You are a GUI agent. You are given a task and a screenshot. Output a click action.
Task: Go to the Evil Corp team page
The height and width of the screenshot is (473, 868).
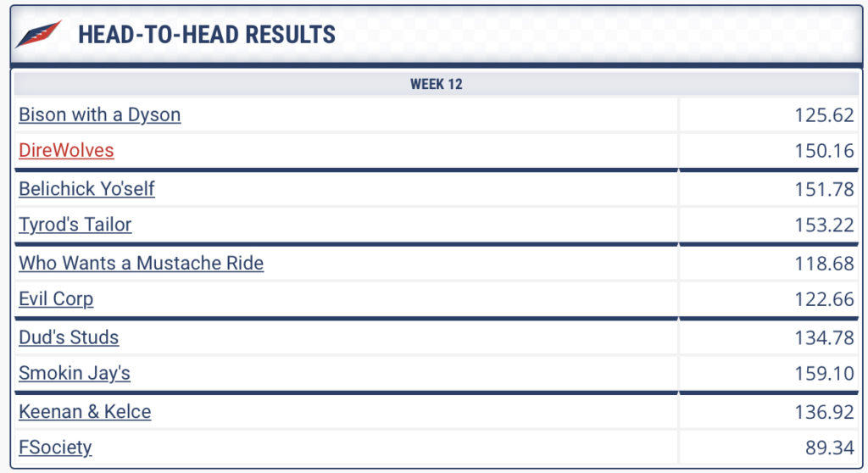point(56,299)
